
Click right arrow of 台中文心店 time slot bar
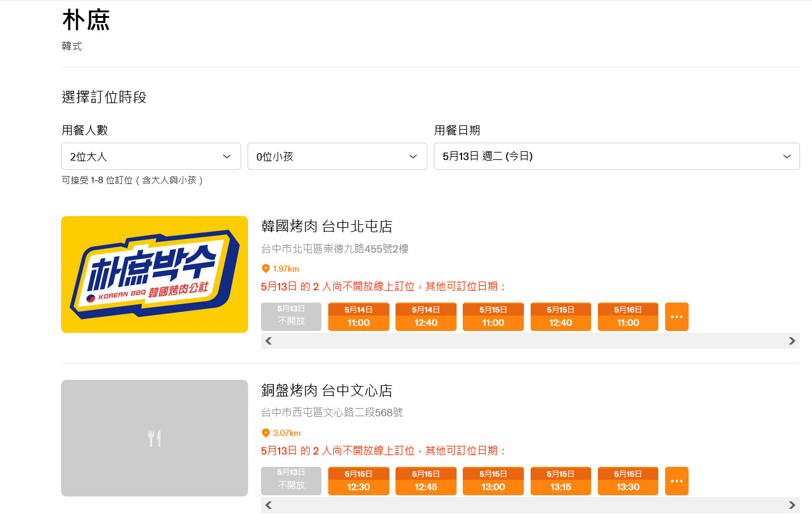coord(792,505)
